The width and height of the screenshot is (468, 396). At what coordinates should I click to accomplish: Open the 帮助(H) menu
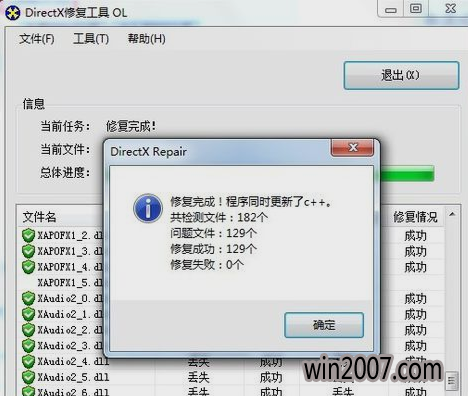147,39
